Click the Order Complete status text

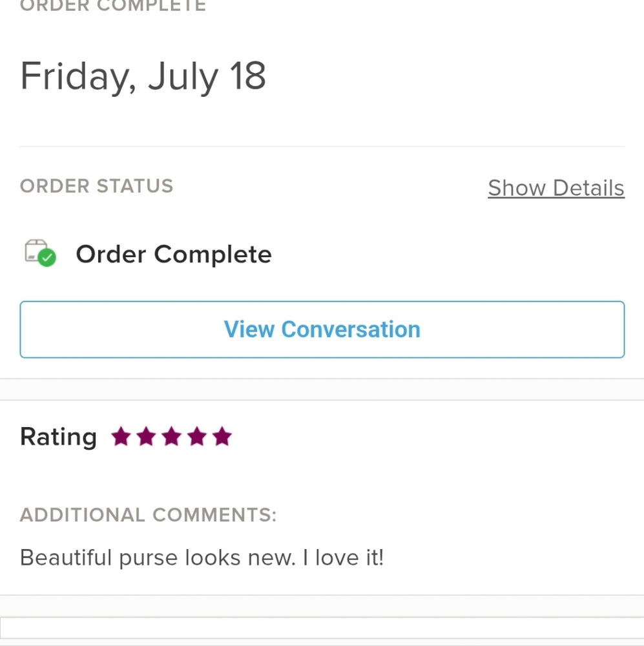pos(174,254)
